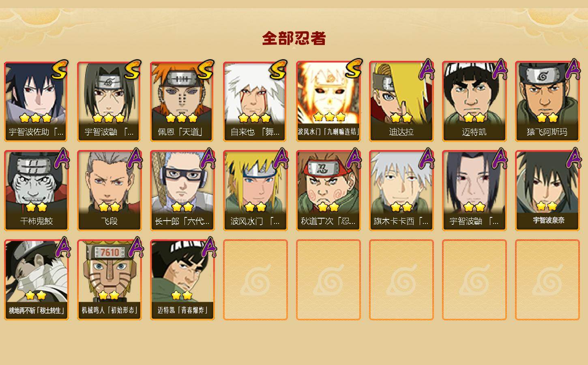Choose the 机械鸣人「初始形态」 card
588x365 pixels.
tap(109, 280)
